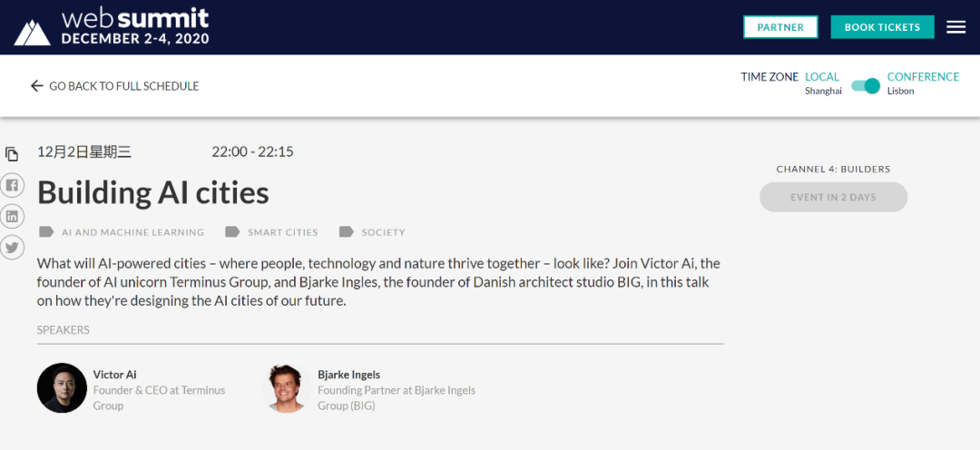Open Bjarke Ingels's profile photo
This screenshot has width=980, height=450.
[287, 387]
